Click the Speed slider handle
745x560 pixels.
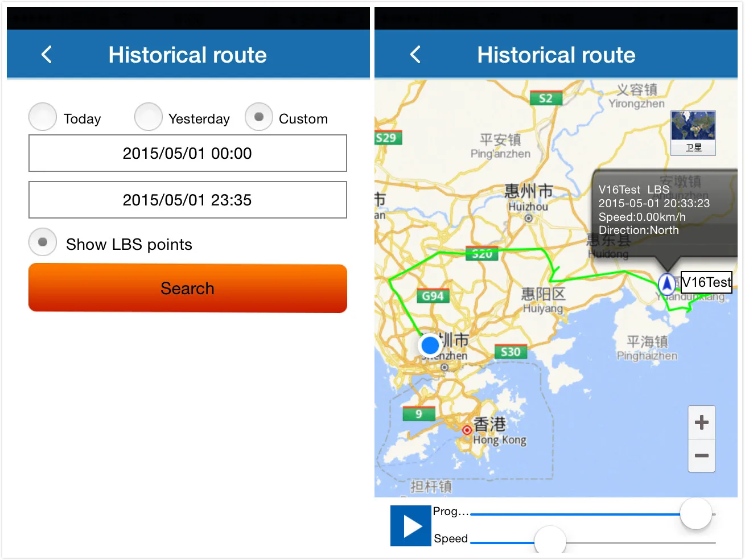pyautogui.click(x=550, y=541)
